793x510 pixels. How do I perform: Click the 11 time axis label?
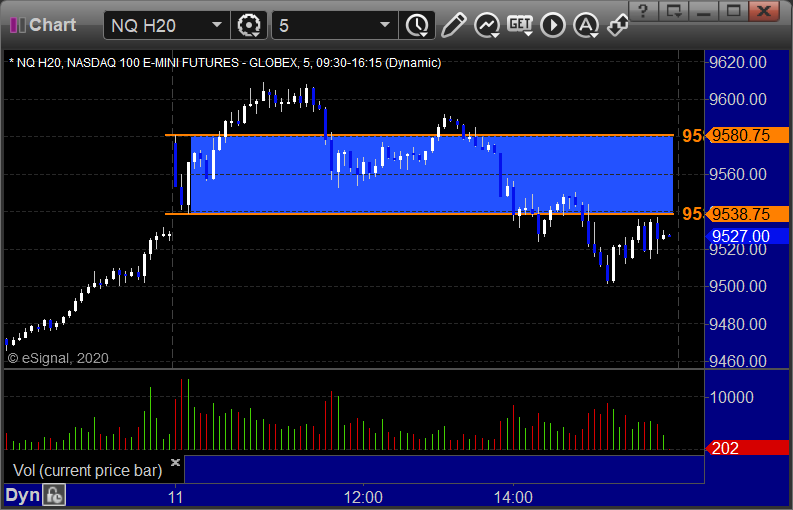click(x=175, y=497)
